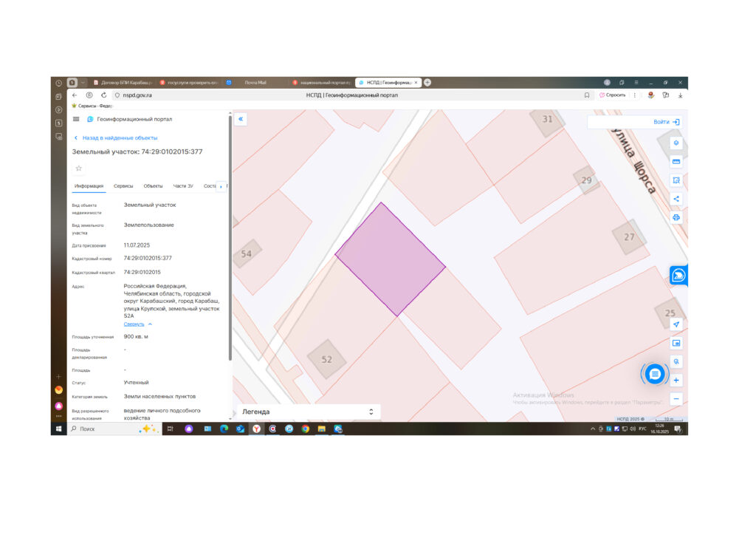
Task: Click the highlighted purple land plot
Action: click(x=390, y=259)
